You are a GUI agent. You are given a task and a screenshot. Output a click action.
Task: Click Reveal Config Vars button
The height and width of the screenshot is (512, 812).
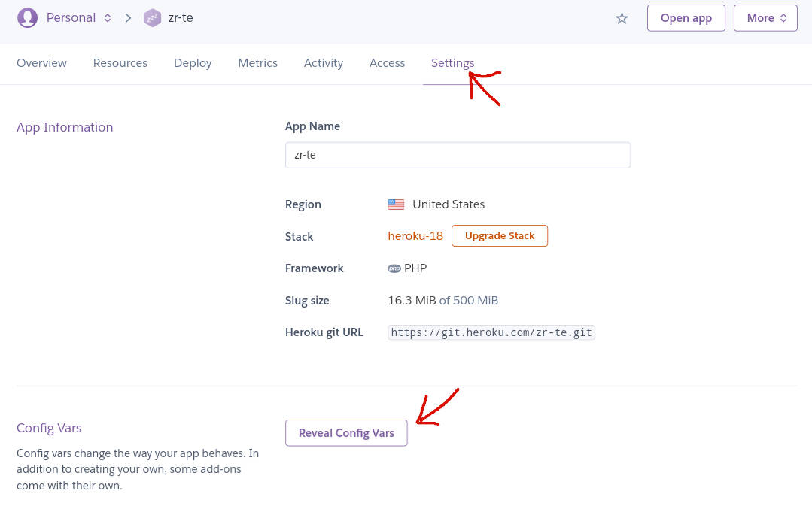point(346,433)
